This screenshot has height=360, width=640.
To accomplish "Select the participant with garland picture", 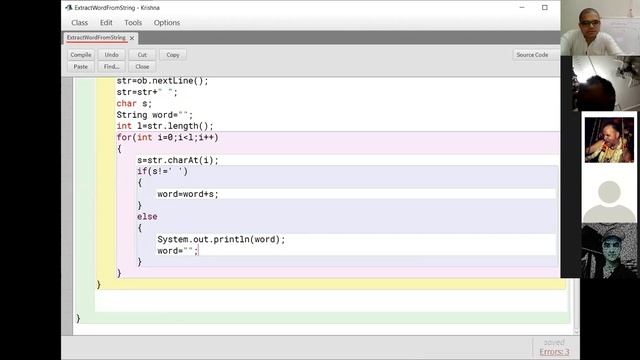I will coord(609,140).
